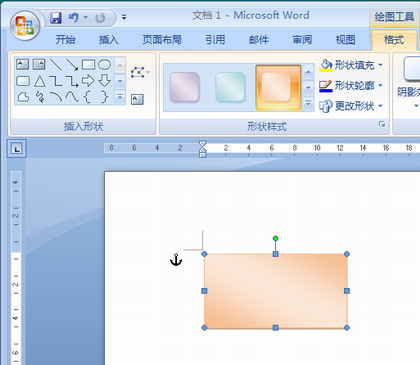The image size is (420, 365).
Task: Select the 格式 drawing tools tab
Action: coord(394,40)
